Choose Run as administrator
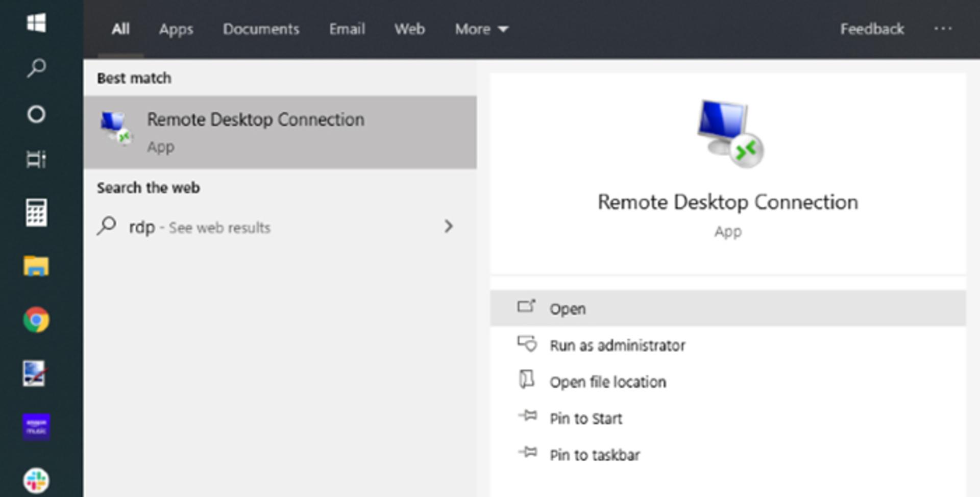The height and width of the screenshot is (497, 980). 728,345
